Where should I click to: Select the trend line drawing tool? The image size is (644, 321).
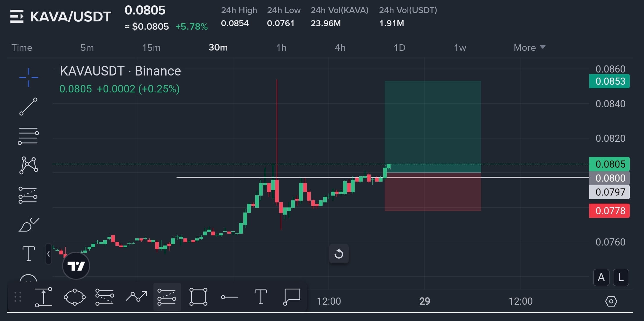point(28,106)
